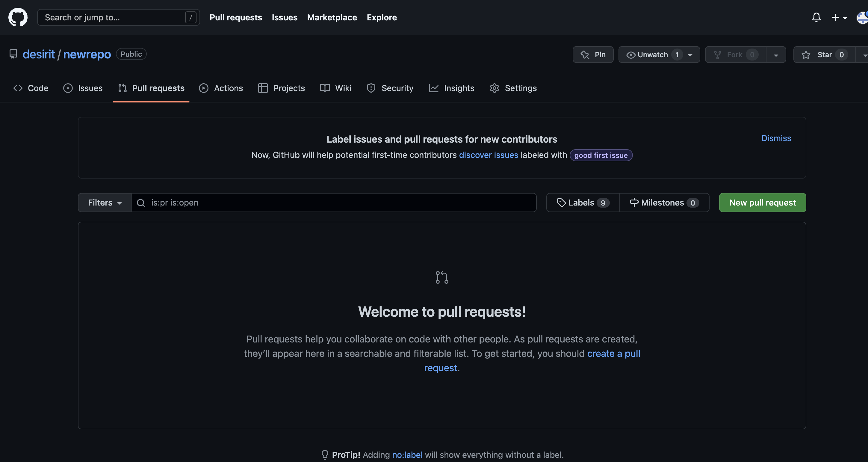Select the repository Pull requests tab
Image resolution: width=868 pixels, height=462 pixels.
151,88
